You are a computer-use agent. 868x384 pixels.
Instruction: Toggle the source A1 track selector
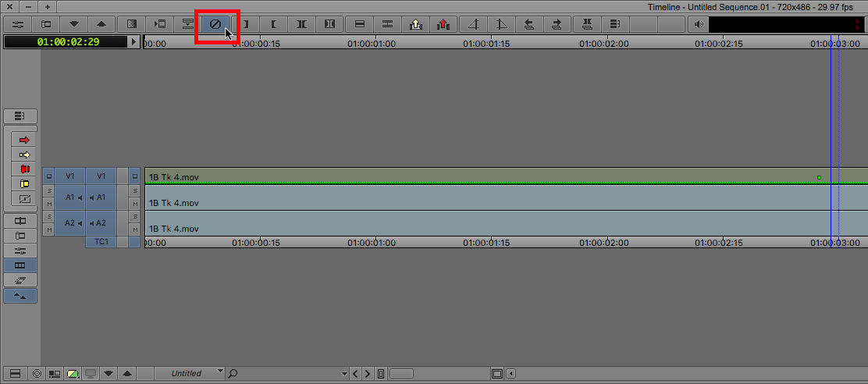pyautogui.click(x=69, y=197)
